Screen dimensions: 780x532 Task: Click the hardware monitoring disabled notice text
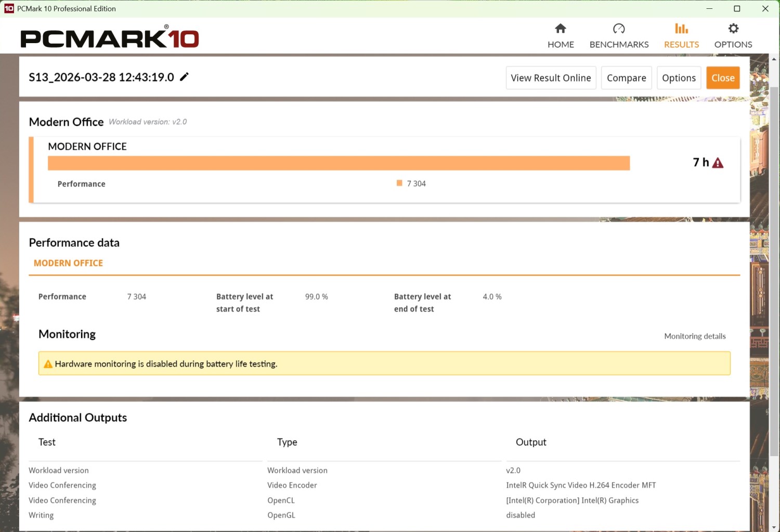pos(166,364)
